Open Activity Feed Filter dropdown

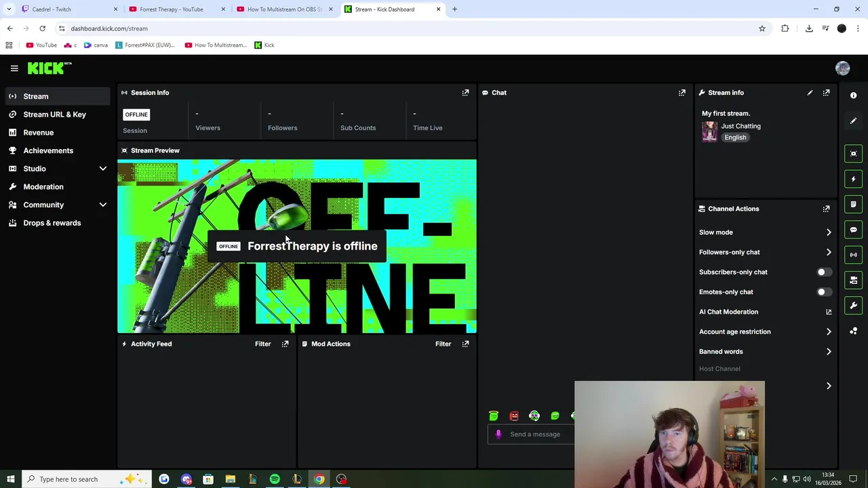tap(262, 344)
